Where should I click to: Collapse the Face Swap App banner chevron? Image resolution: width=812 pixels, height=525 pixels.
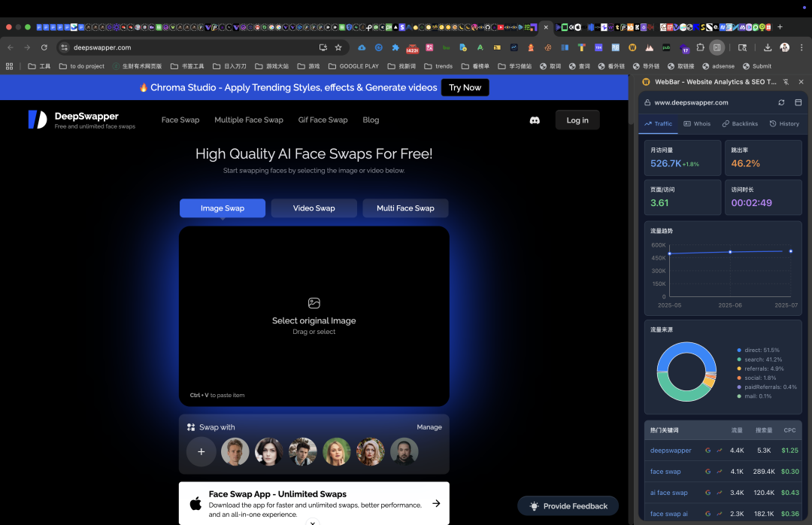tap(312, 522)
